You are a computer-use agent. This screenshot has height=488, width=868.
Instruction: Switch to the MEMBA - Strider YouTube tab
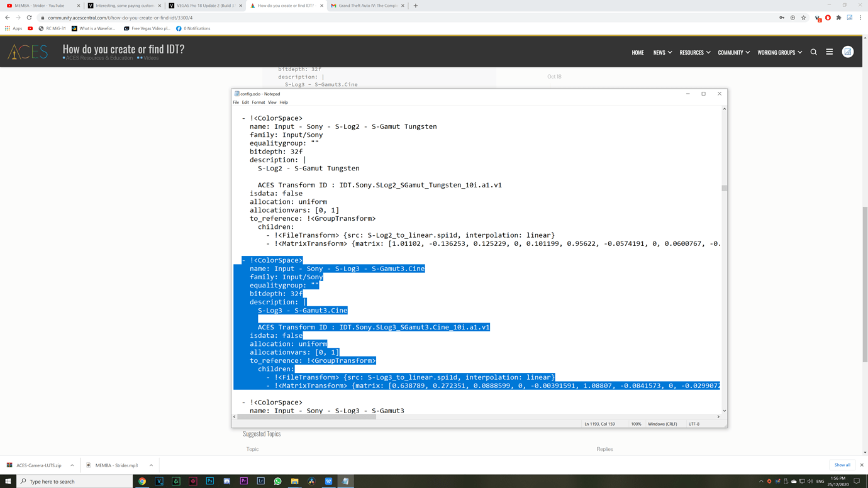coord(40,6)
